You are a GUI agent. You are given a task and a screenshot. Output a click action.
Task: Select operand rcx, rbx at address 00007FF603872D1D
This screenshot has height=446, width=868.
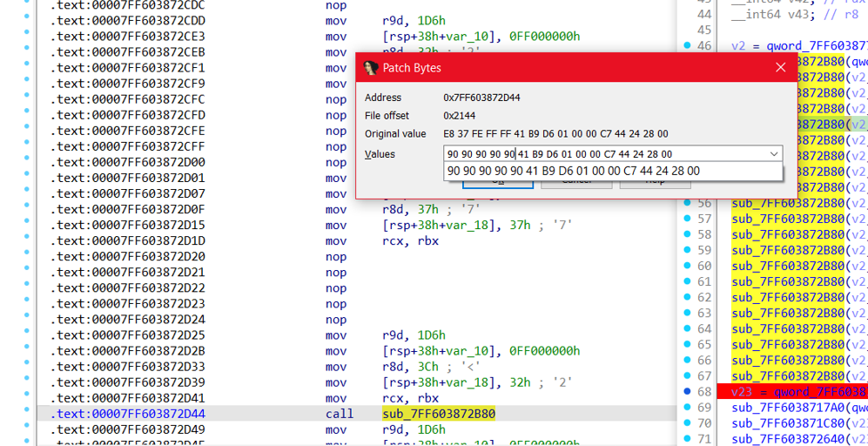click(x=410, y=241)
